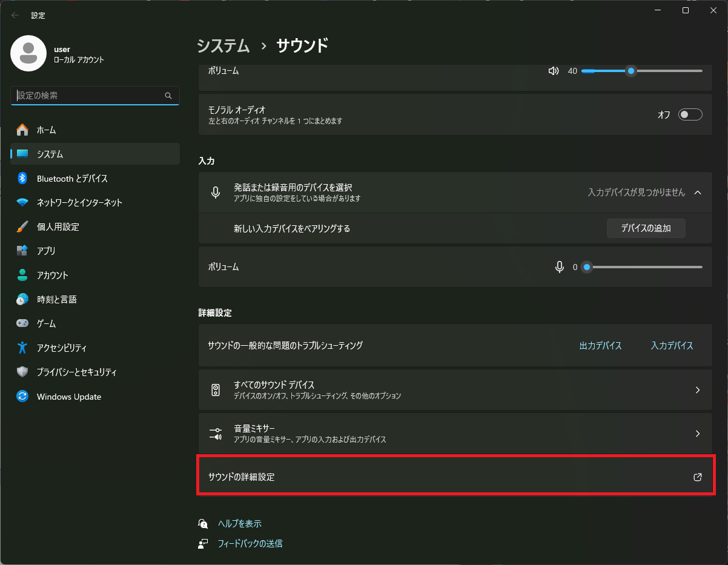Open the ヘルプを表示 link
This screenshot has width=728, height=565.
pyautogui.click(x=240, y=524)
